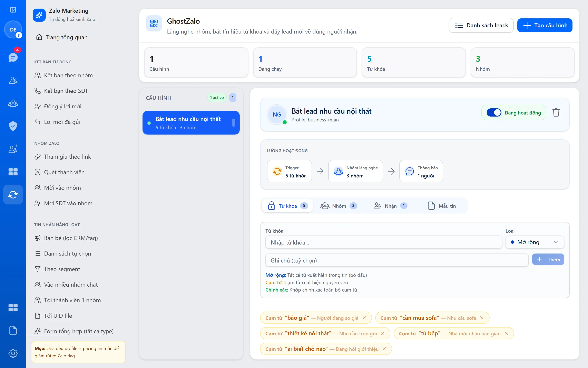Click the Zalo Marketing sparkle logo
This screenshot has width=588, height=368.
pos(39,15)
